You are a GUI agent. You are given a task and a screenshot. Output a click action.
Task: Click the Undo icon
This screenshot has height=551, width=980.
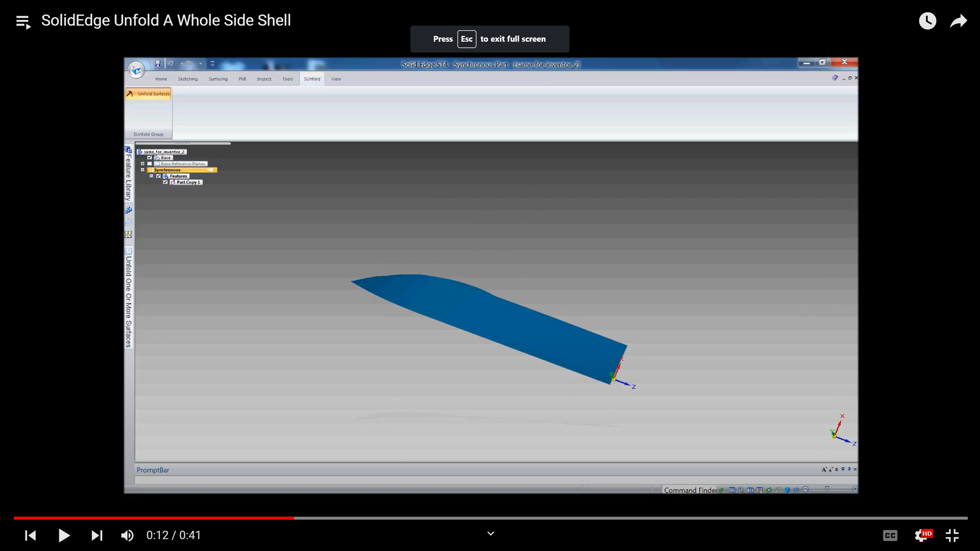pos(170,64)
